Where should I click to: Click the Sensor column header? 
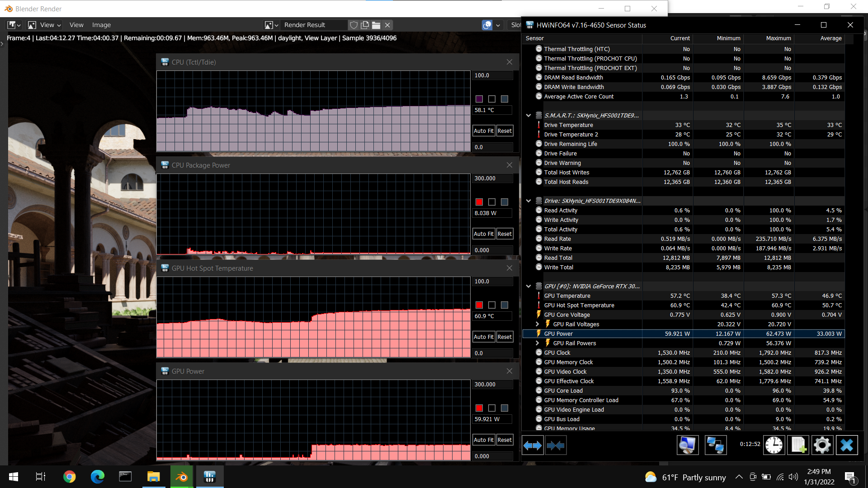click(582, 38)
